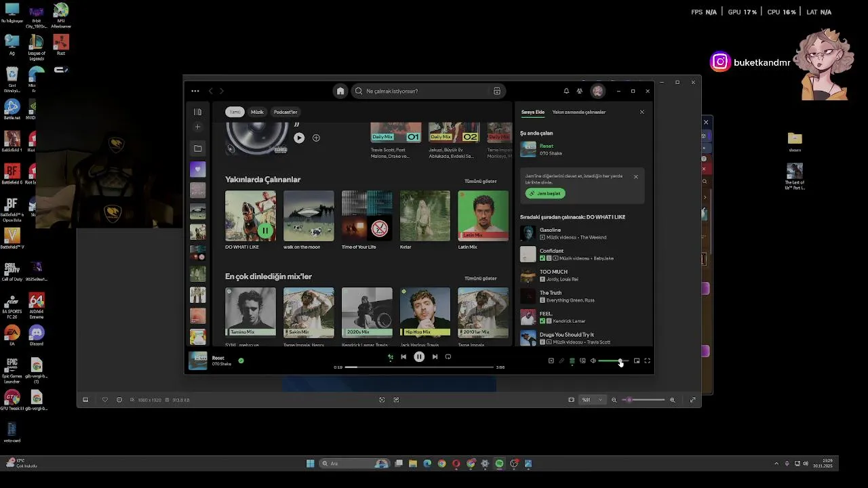Open the Friend Activity icon
868x488 pixels.
pos(580,91)
